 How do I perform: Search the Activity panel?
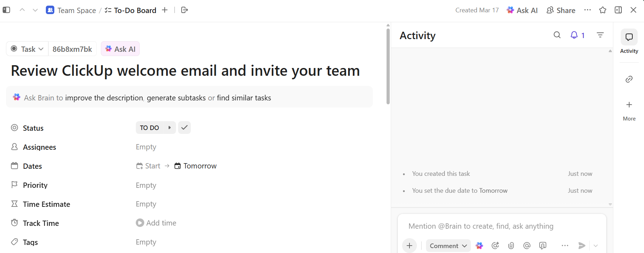pyautogui.click(x=557, y=35)
